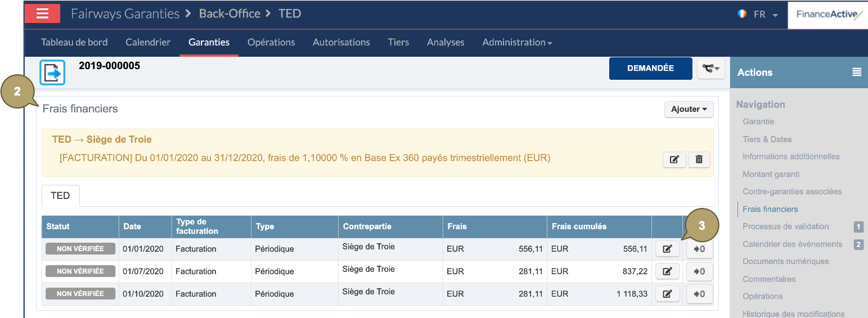The height and width of the screenshot is (318, 868).
Task: Click the DEMANDÉE status button
Action: [650, 68]
